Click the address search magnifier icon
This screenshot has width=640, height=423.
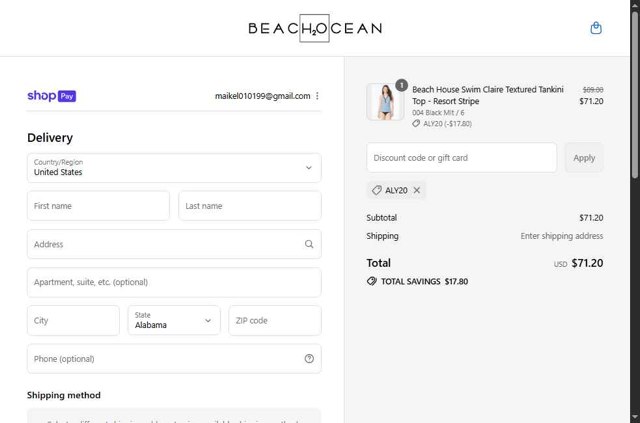(x=309, y=244)
